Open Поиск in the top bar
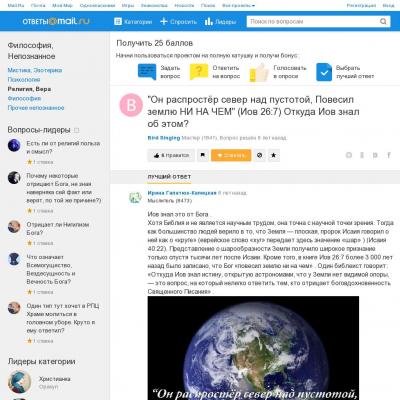 point(208,6)
